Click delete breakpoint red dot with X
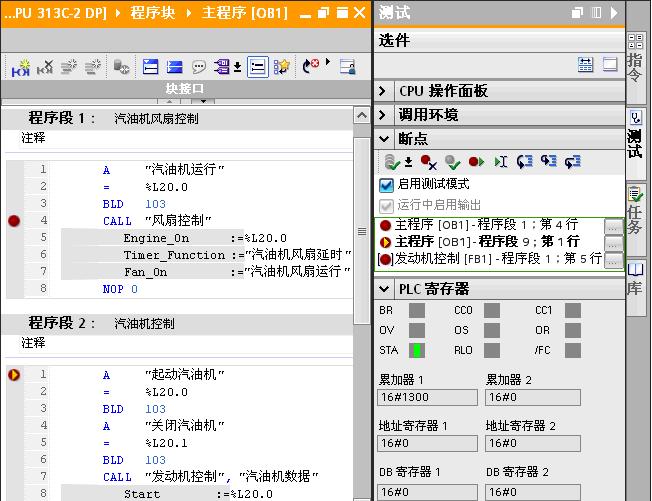 428,162
